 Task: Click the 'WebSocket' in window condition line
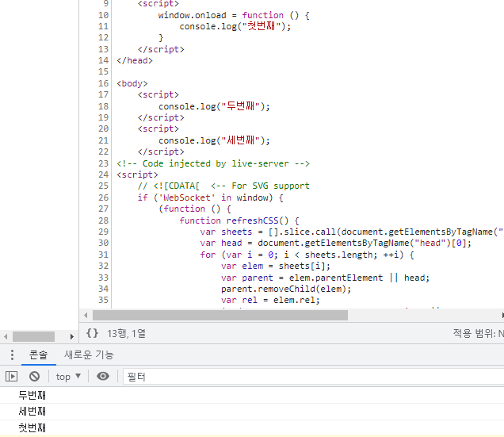[211, 197]
